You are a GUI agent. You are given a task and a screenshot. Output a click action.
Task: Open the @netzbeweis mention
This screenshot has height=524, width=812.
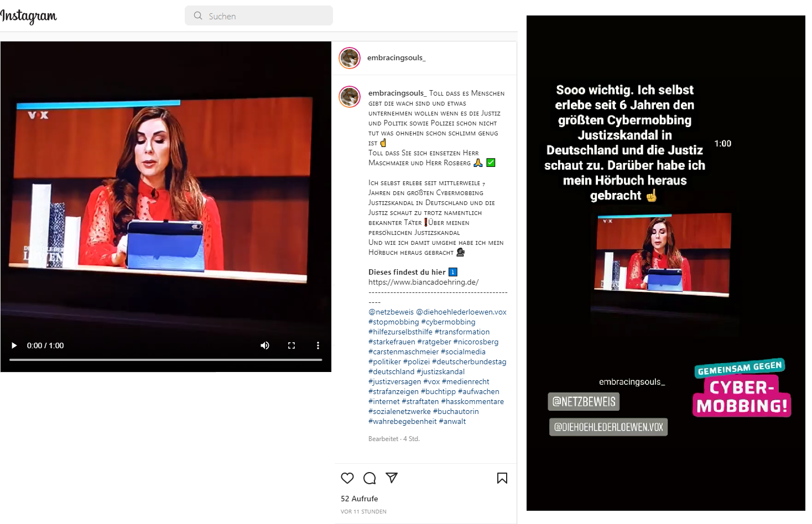click(x=391, y=312)
